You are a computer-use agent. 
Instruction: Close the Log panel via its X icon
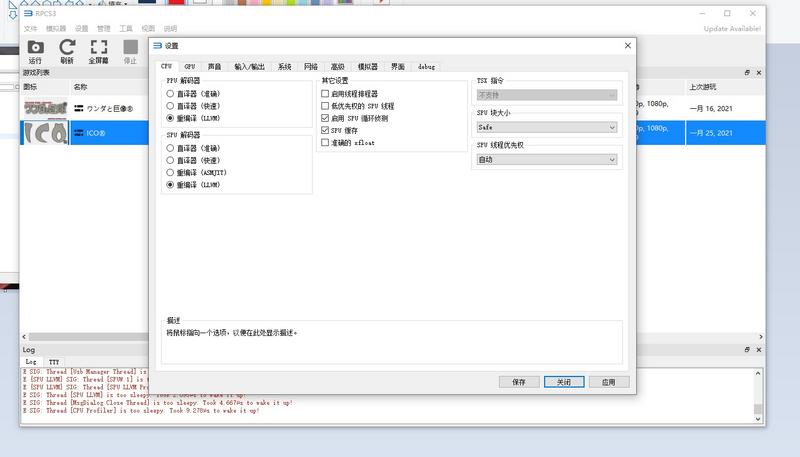click(759, 350)
